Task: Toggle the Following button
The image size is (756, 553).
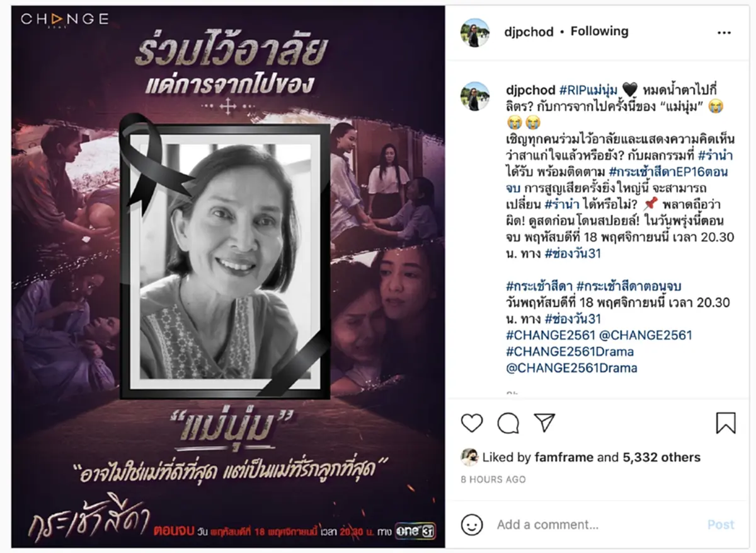Action: click(599, 32)
